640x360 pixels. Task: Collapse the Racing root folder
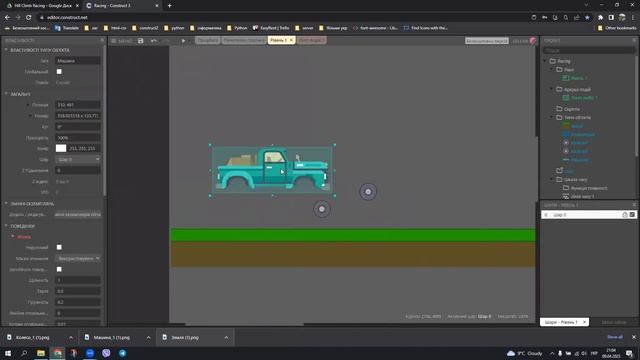pyautogui.click(x=545, y=61)
